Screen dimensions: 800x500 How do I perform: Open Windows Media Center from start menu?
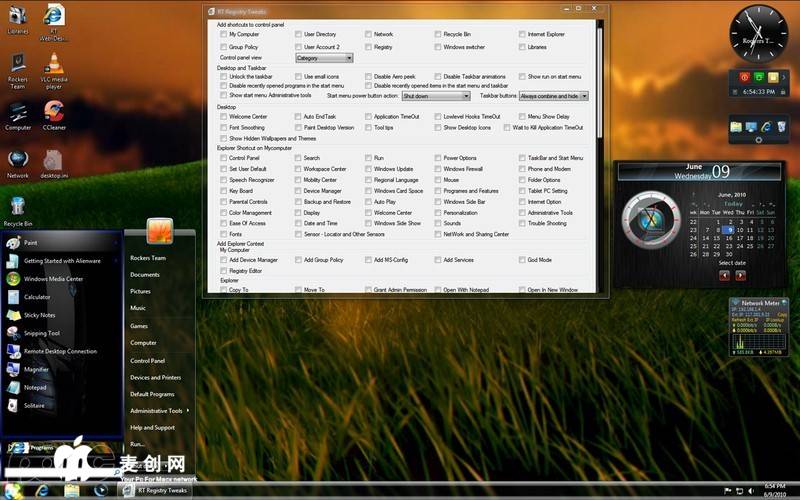[x=53, y=279]
